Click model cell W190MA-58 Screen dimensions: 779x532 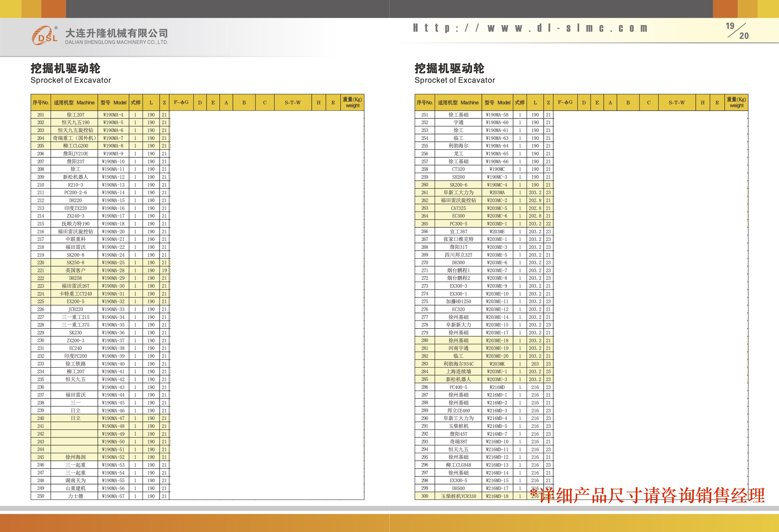pos(497,115)
